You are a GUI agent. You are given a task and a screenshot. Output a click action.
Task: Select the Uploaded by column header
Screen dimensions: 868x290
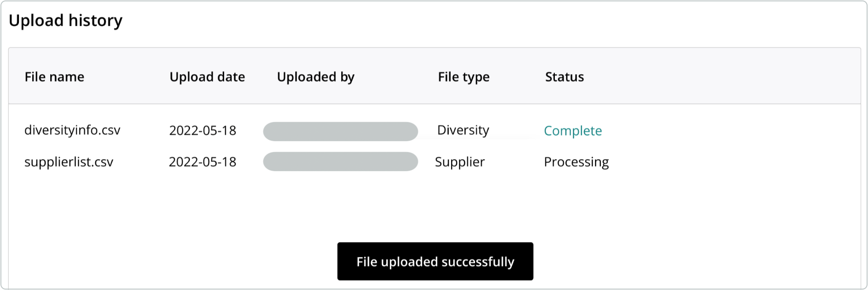[315, 77]
